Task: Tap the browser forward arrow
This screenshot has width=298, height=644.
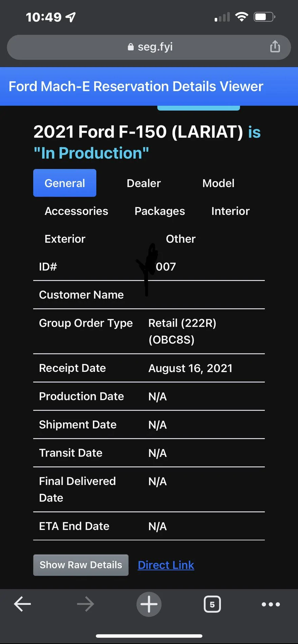Action: [85, 604]
